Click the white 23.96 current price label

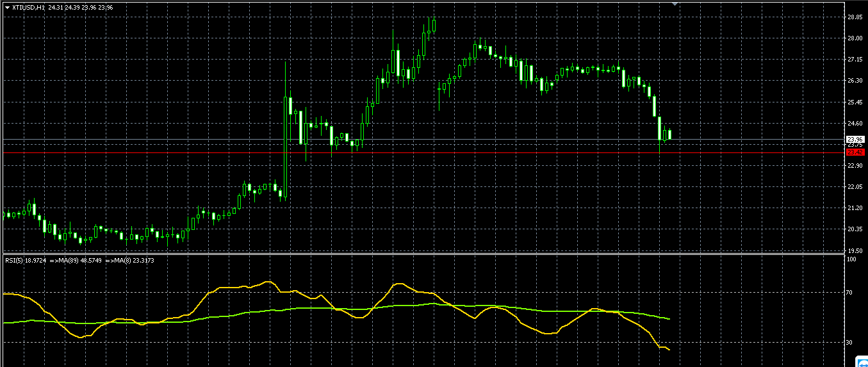point(855,139)
